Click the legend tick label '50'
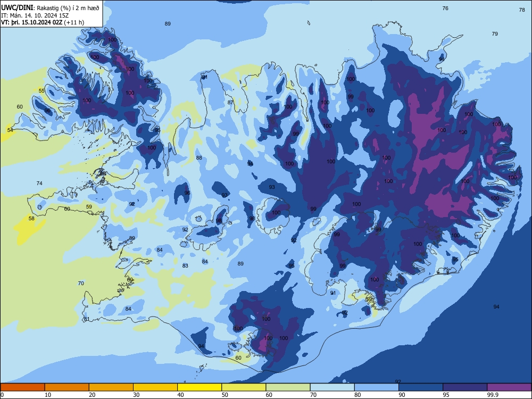 pos(225,395)
